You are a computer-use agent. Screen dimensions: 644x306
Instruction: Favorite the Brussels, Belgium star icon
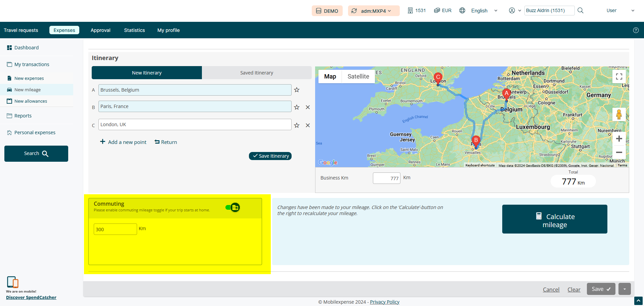[297, 90]
